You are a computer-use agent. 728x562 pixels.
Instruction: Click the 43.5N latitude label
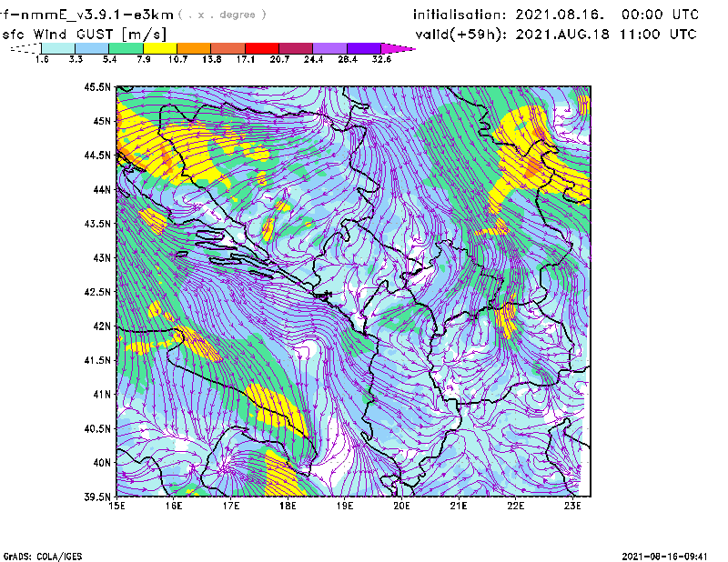click(x=97, y=224)
